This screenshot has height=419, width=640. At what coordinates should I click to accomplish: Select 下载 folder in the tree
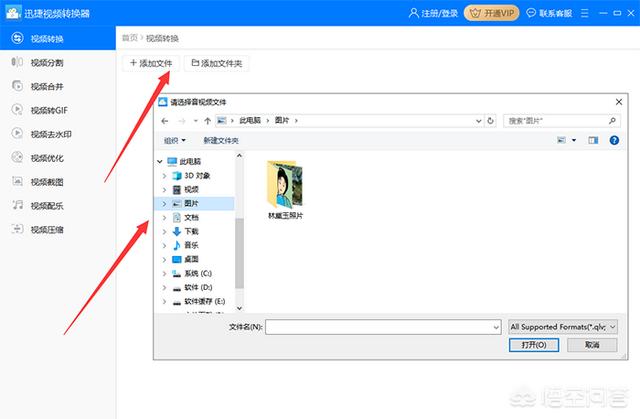(191, 231)
